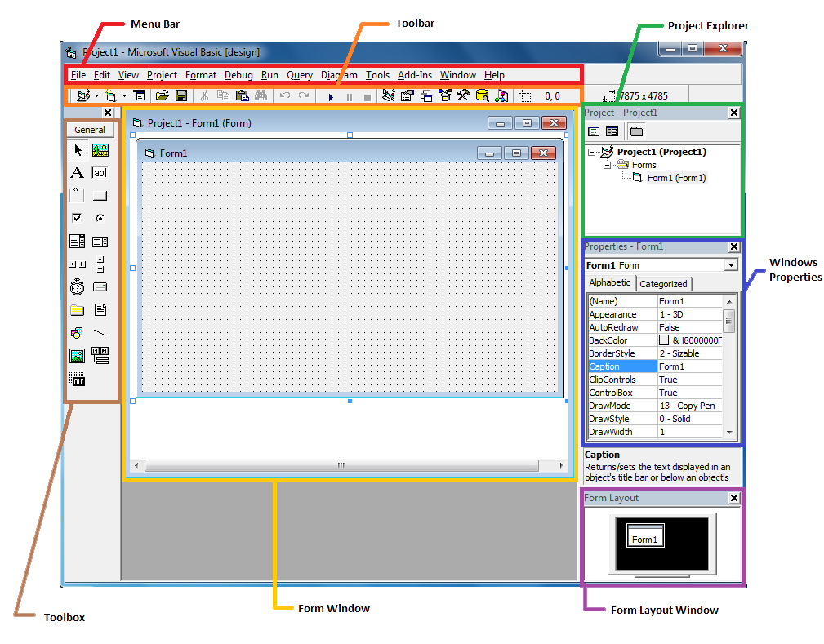Viewport: 824px width, 644px height.
Task: Select the Label control (letter A)
Action: (78, 173)
